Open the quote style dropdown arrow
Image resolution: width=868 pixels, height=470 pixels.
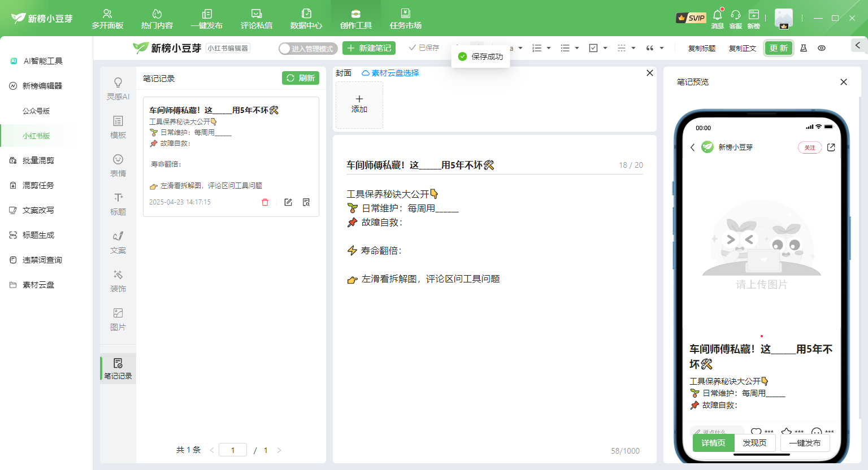pos(662,48)
